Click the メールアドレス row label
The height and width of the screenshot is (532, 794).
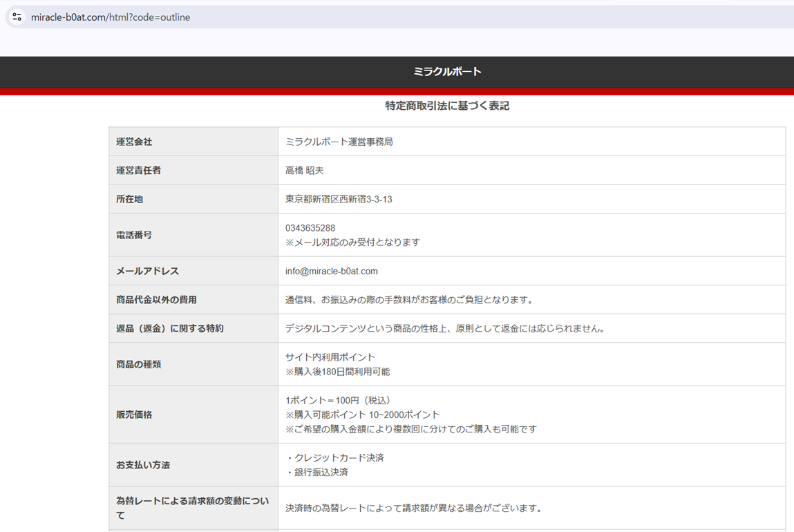coord(147,272)
